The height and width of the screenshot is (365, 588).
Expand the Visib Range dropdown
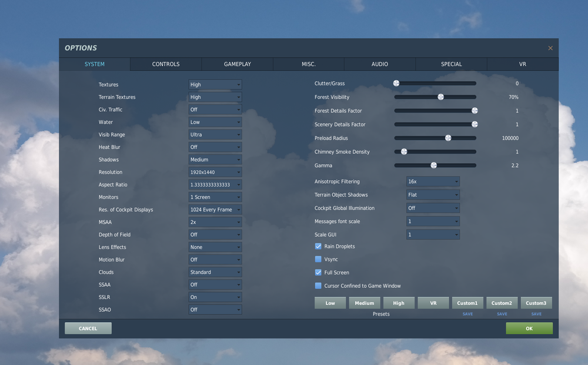click(x=215, y=134)
